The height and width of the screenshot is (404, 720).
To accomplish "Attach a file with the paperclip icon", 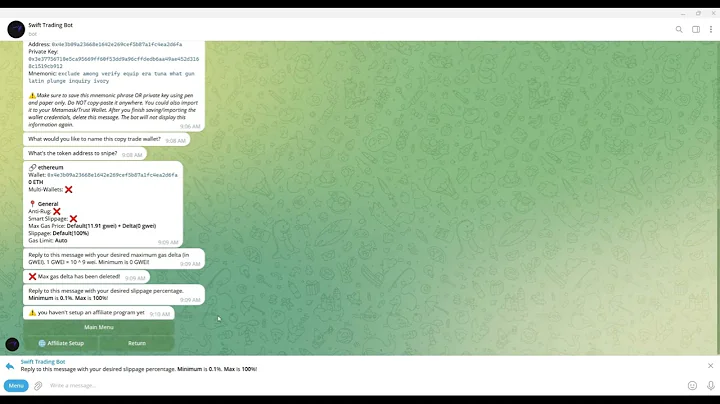I will [38, 386].
